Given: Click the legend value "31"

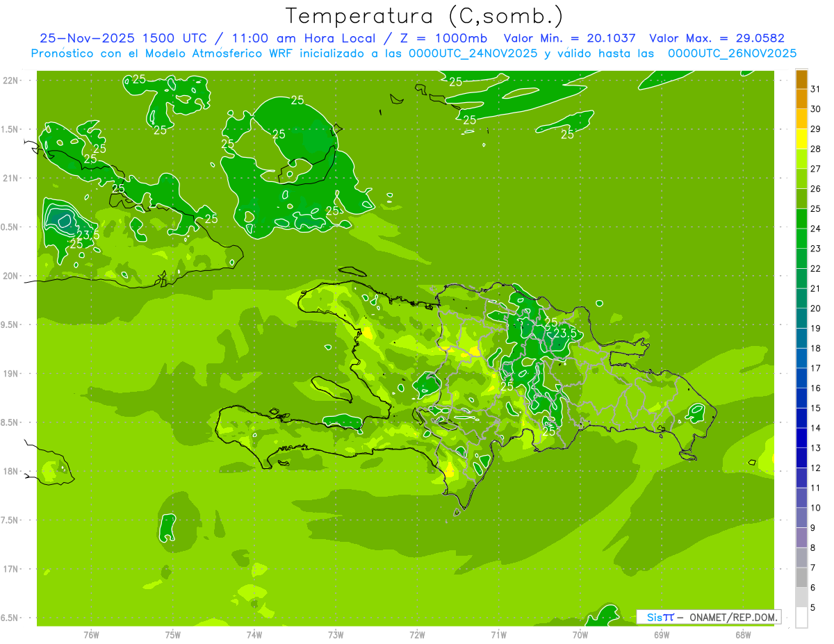Looking at the screenshot, I should 816,89.
